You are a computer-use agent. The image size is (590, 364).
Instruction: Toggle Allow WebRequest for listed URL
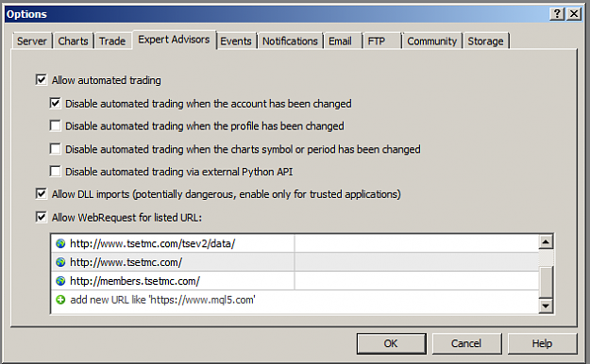coord(41,217)
